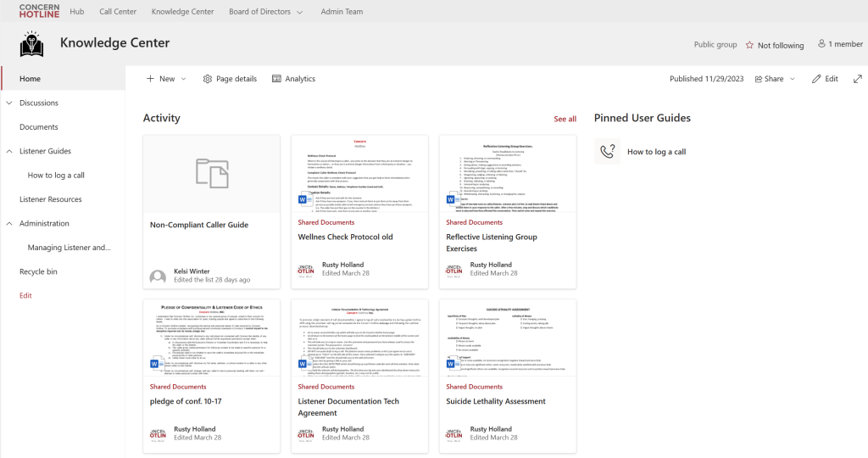Click the red Edit link in sidebar

click(x=25, y=296)
